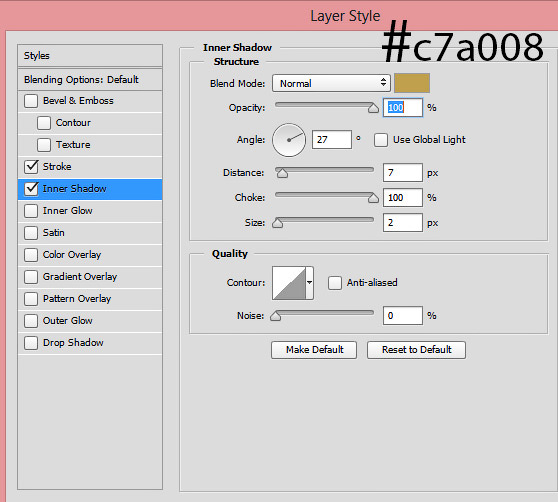The height and width of the screenshot is (502, 558).
Task: Enable the Color Overlay checkbox
Action: (x=31, y=255)
